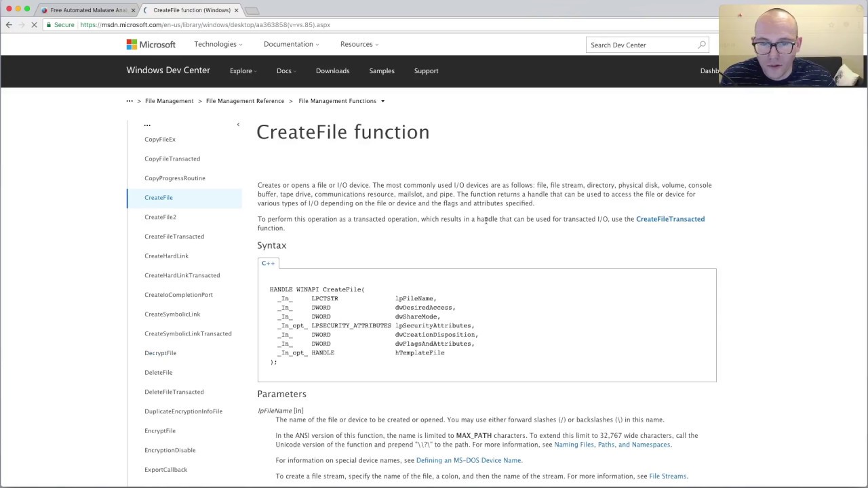Select CreateFileTransacted in sidebar list
Screen dimensions: 868x488
[174, 237]
